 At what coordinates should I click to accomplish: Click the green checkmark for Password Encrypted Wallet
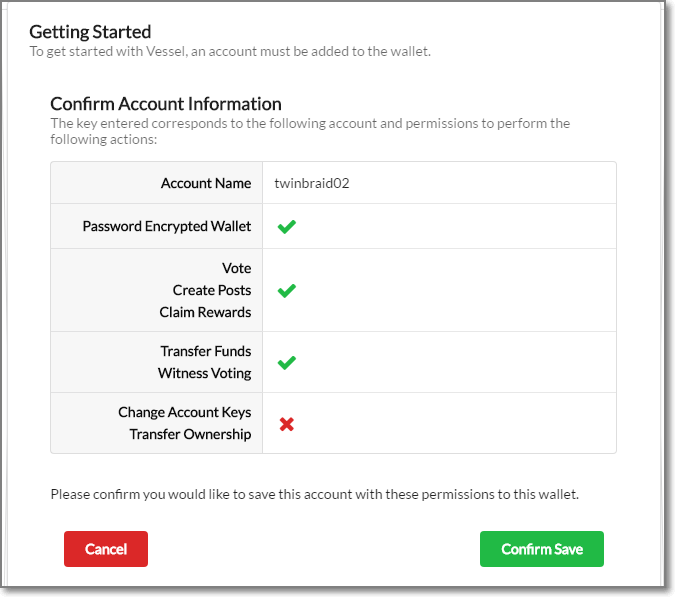point(286,227)
